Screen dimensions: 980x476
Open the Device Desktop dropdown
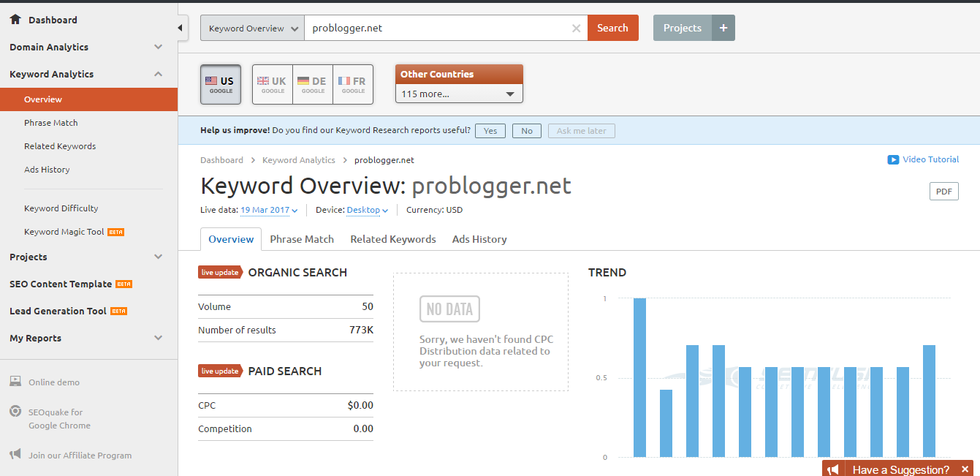pyautogui.click(x=368, y=210)
